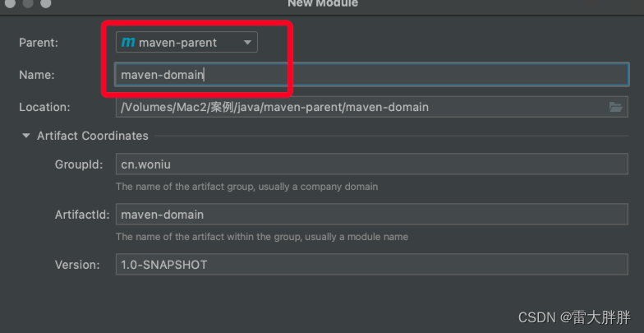644x333 pixels.
Task: Click the Version: label
Action: click(77, 265)
